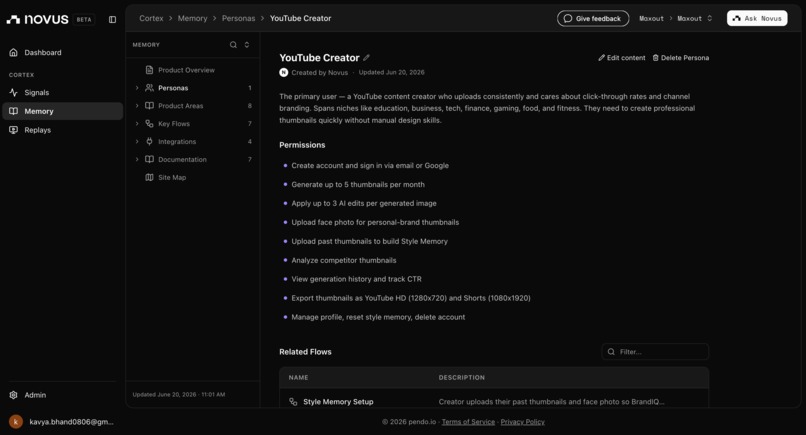Click the DESCRIPTION column header
This screenshot has height=435, width=806.
tap(462, 377)
